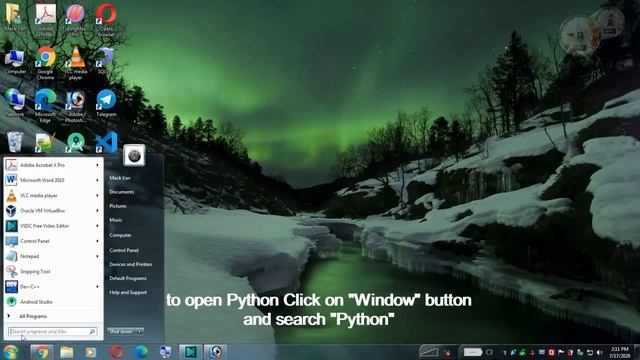Open the Adobe Photoshop desktop shortcut
This screenshot has height=360, width=640.
tap(76, 105)
